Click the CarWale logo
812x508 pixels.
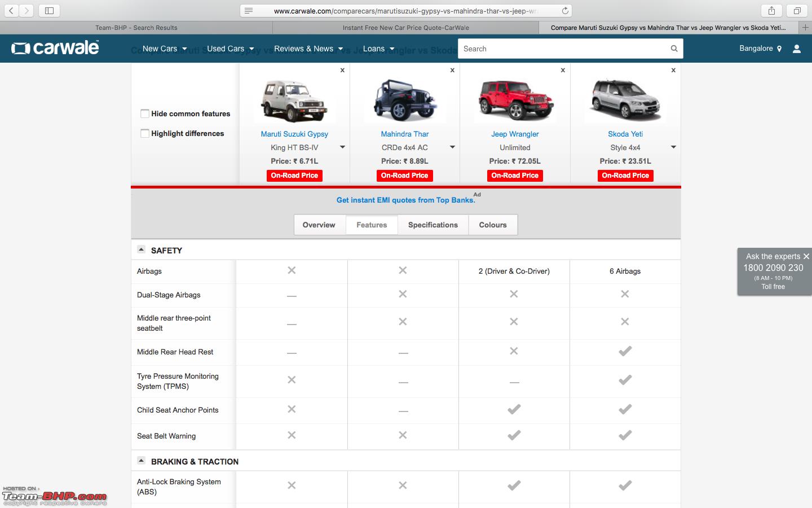pos(55,48)
